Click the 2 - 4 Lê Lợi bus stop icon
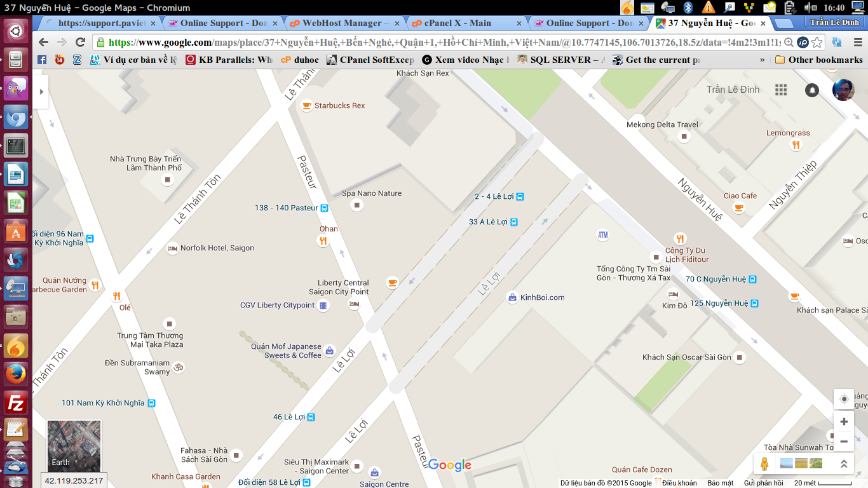868x488 pixels. coord(520,197)
